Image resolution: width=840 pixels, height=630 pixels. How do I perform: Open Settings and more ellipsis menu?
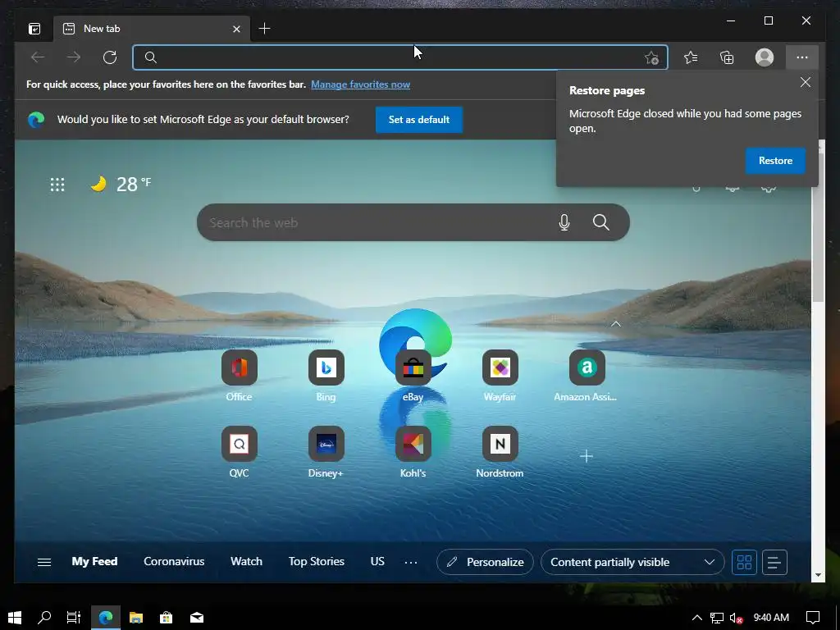coord(802,57)
